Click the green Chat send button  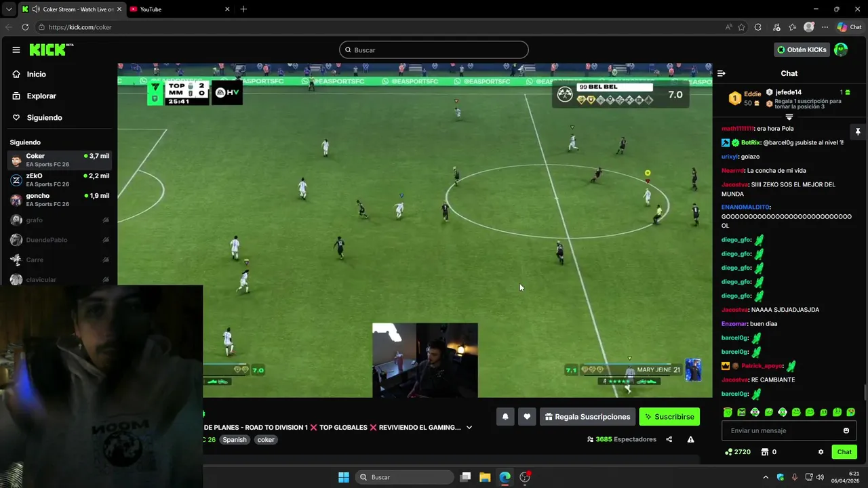click(844, 452)
